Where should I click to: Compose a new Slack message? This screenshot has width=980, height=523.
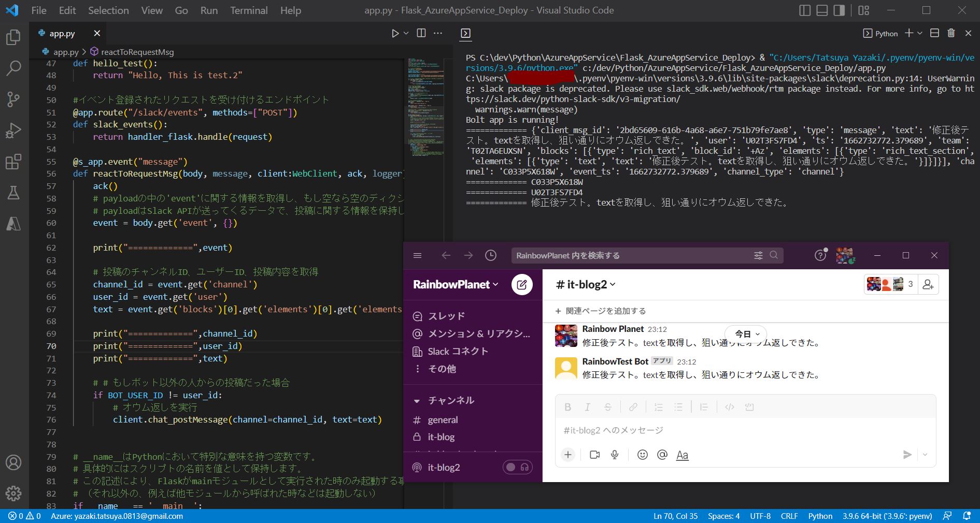pos(522,284)
